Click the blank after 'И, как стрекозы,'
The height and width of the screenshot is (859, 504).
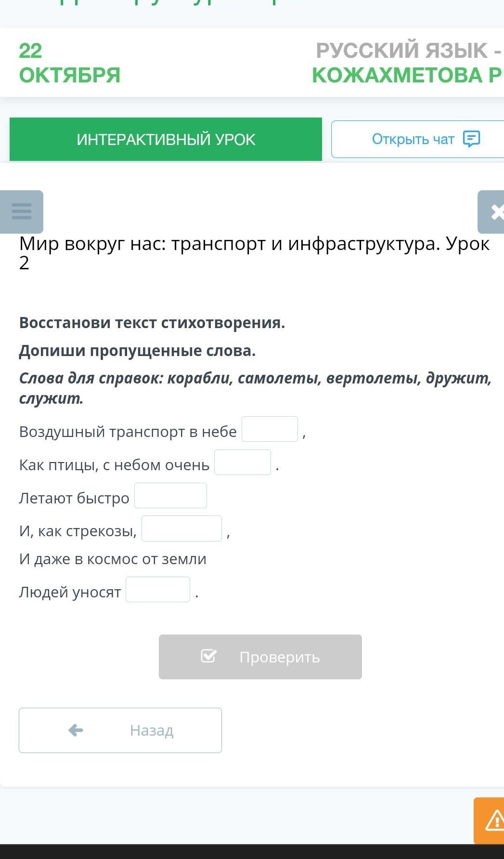pyautogui.click(x=181, y=529)
